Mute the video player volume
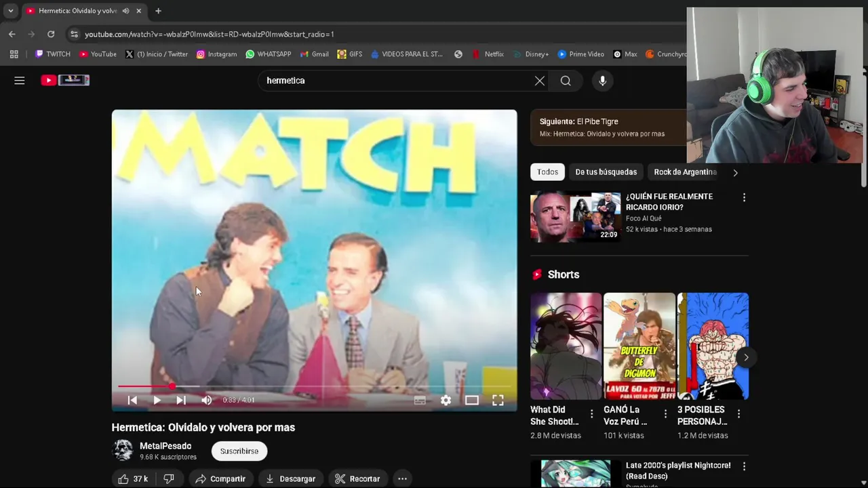Screen dimensions: 868x488 [x=207, y=401]
